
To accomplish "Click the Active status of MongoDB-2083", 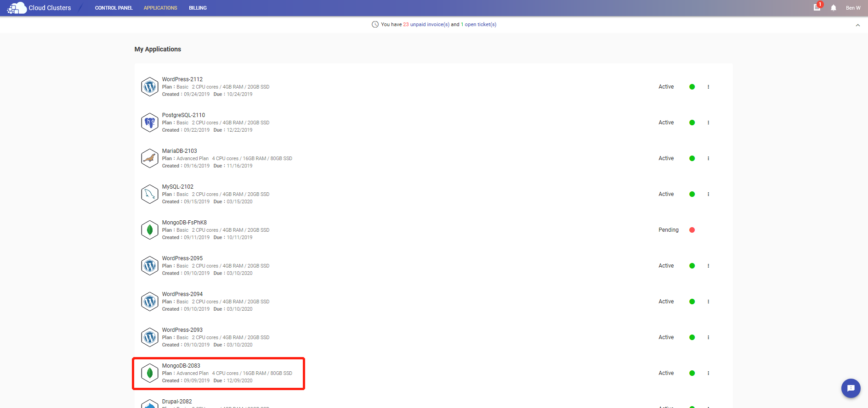I will [666, 373].
